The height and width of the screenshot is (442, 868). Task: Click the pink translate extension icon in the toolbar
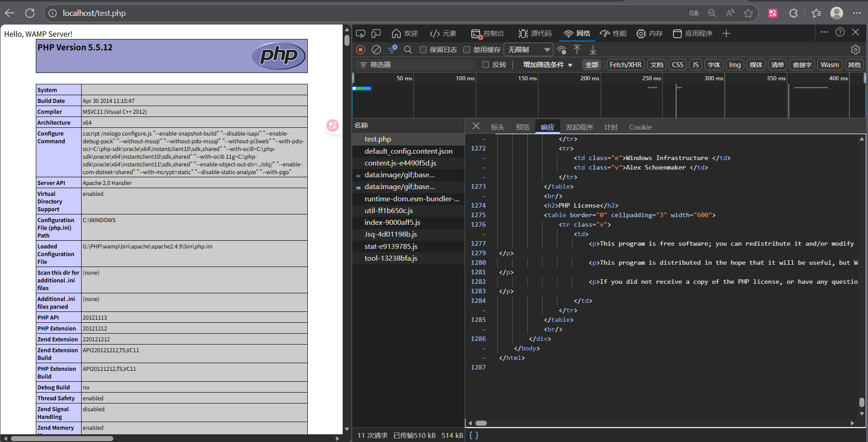tap(773, 13)
